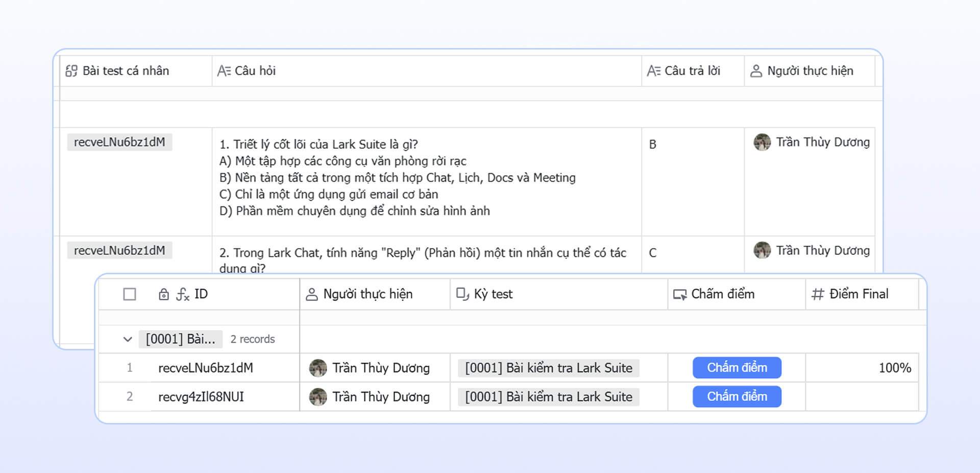Open Kỳ test link in first record row

[548, 368]
